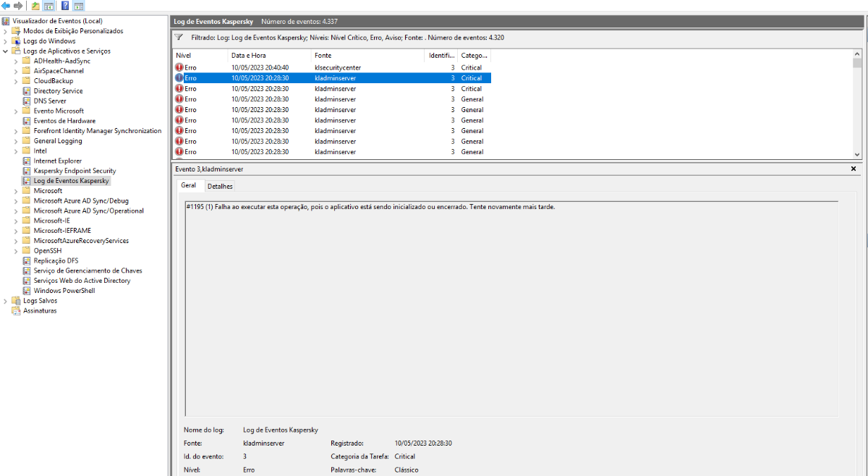Screen dimensions: 868x476
Task: Toggle the Show/Hide Action Pane icon
Action: point(78,6)
